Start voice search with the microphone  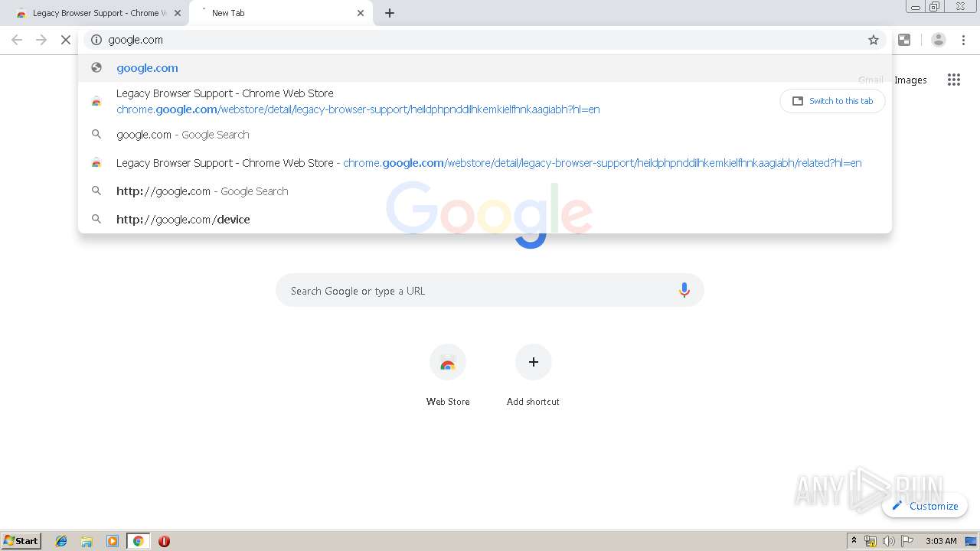(684, 291)
